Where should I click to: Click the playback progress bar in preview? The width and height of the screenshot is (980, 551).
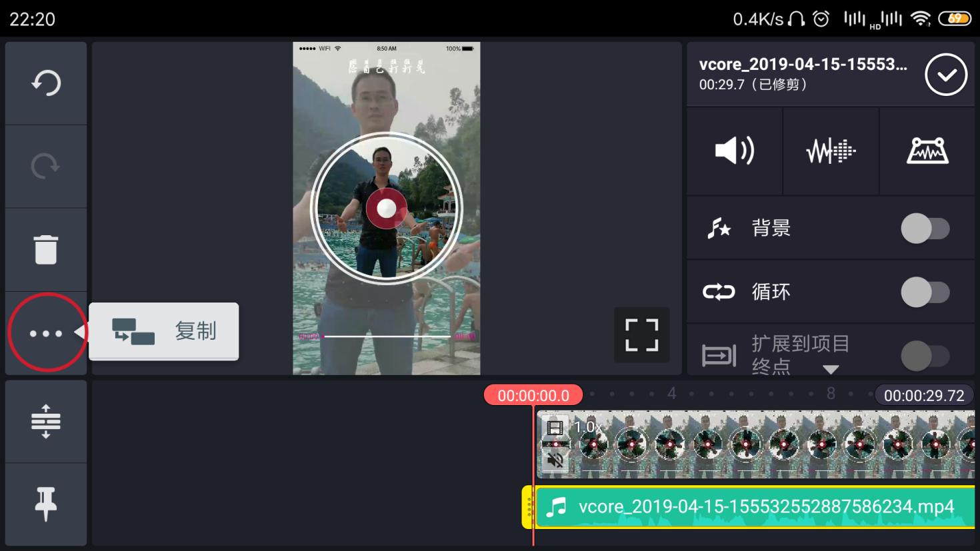click(385, 336)
